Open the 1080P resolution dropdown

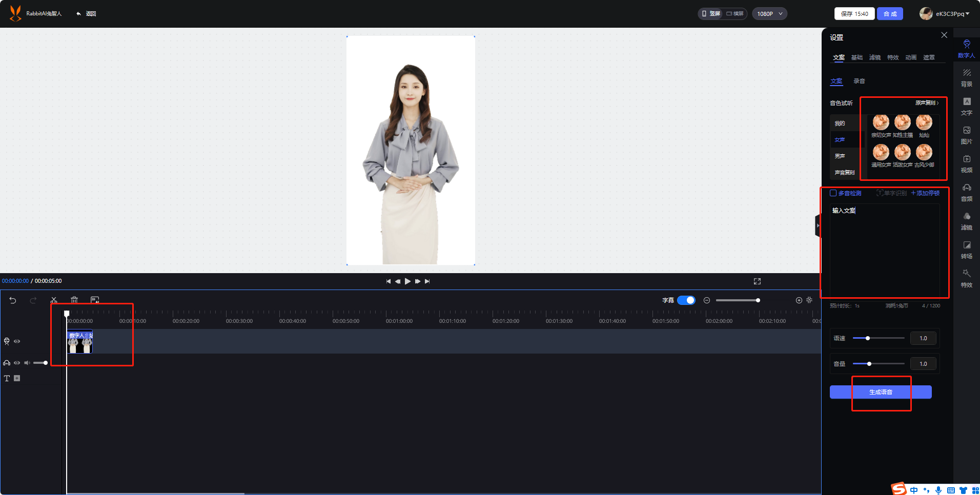pos(769,14)
